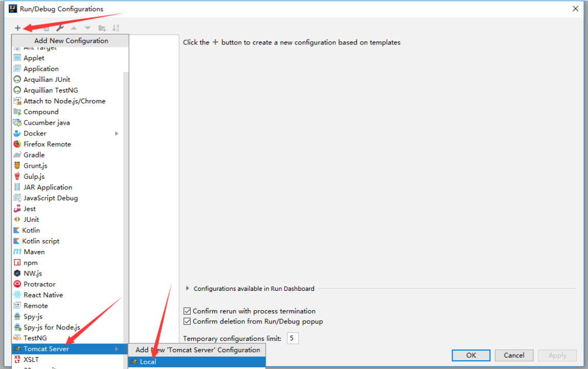Click the create new folder toolbar icon
This screenshot has width=588, height=369.
click(x=102, y=28)
